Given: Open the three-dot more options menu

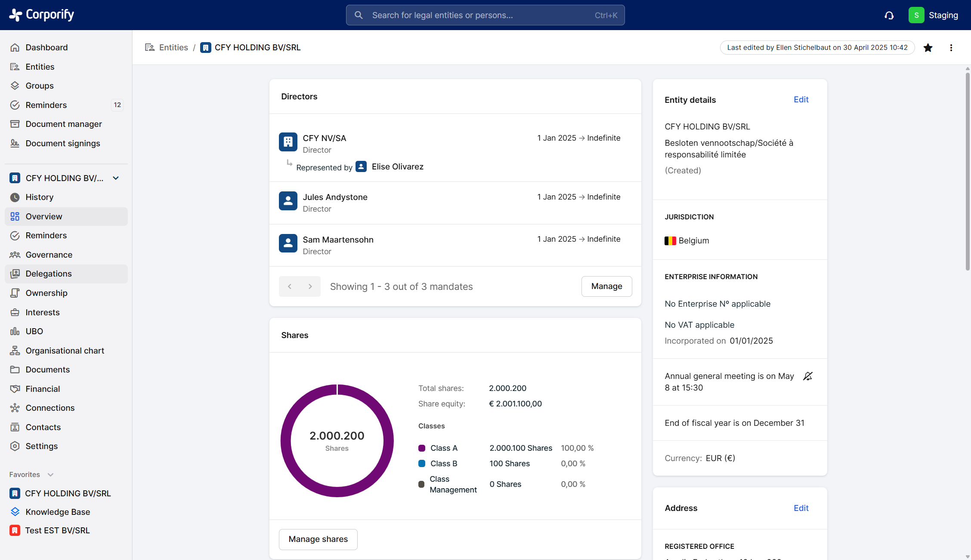Looking at the screenshot, I should pos(951,48).
